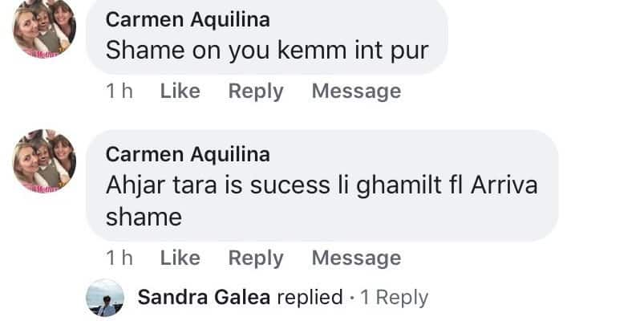Message the author of 'Ahjar tara' comment
644x321 pixels.
pyautogui.click(x=355, y=258)
